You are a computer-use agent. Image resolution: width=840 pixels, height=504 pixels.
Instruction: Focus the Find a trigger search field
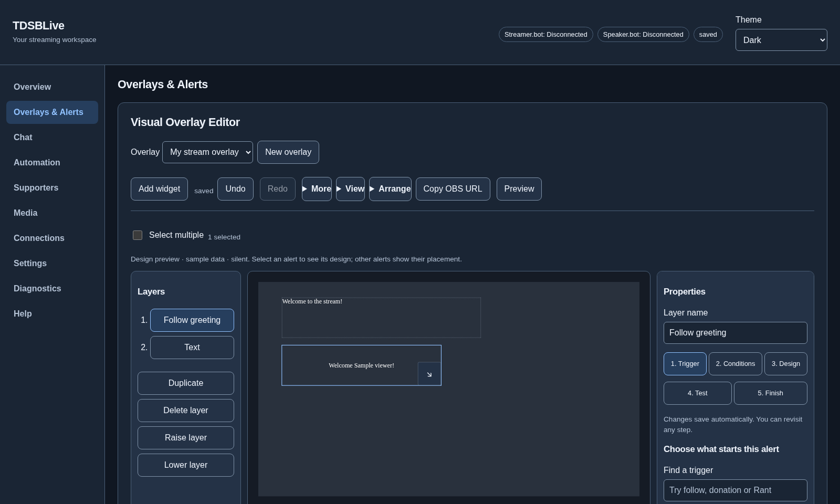pos(736,490)
